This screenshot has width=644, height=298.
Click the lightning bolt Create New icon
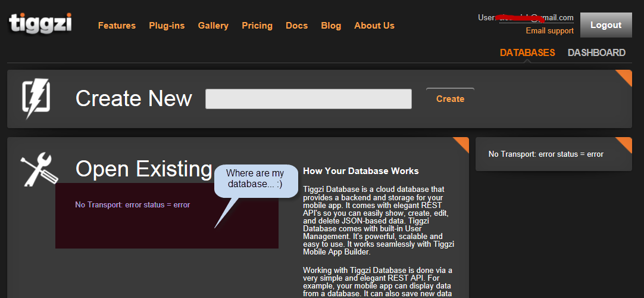pos(36,98)
